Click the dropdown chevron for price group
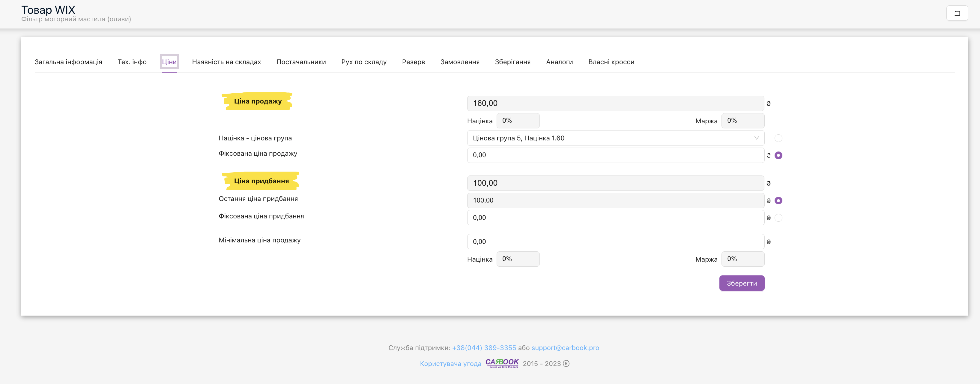The height and width of the screenshot is (384, 980). pyautogui.click(x=756, y=138)
